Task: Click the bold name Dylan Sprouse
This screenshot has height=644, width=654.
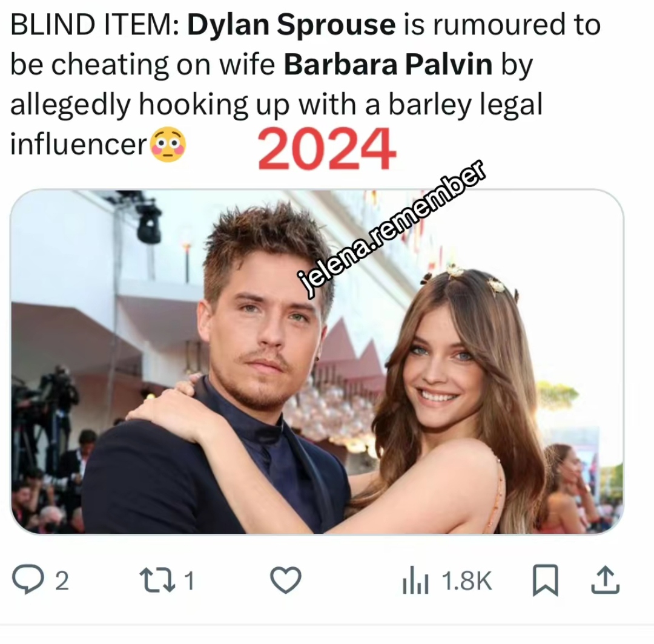Action: coord(291,25)
